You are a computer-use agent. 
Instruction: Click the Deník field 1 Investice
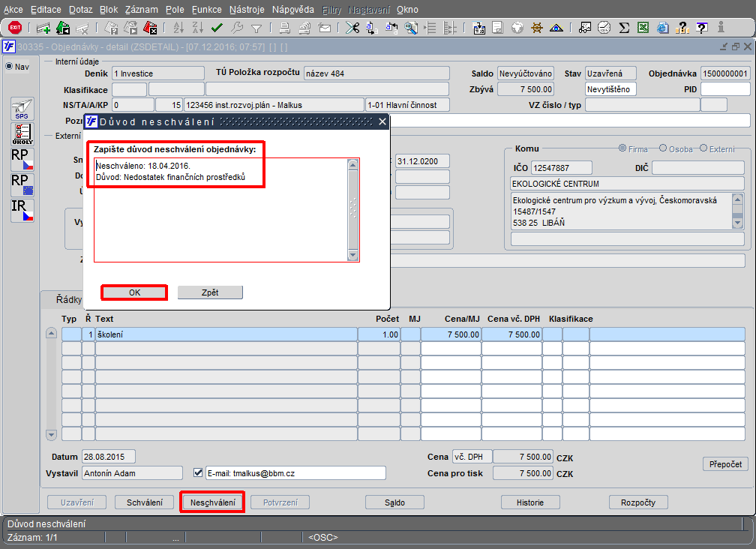[x=158, y=73]
